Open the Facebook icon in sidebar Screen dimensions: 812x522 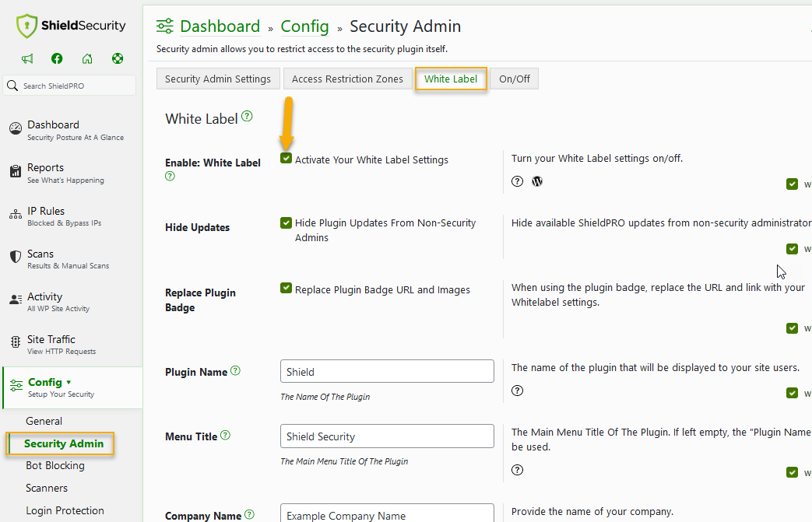click(57, 58)
